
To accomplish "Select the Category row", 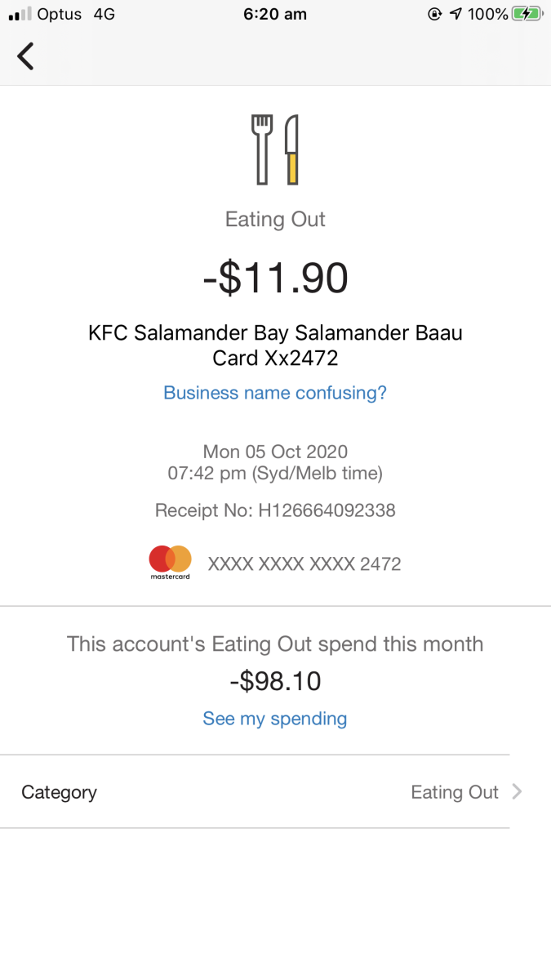I will coord(255,791).
